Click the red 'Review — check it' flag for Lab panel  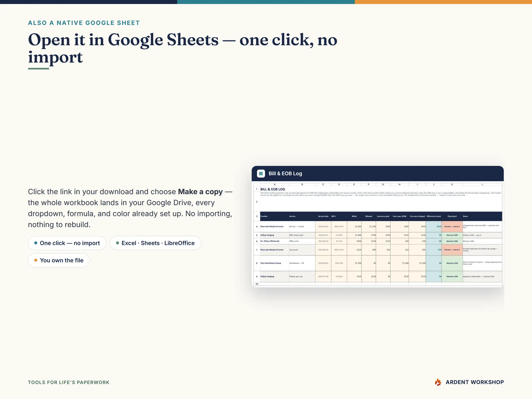pyautogui.click(x=452, y=250)
